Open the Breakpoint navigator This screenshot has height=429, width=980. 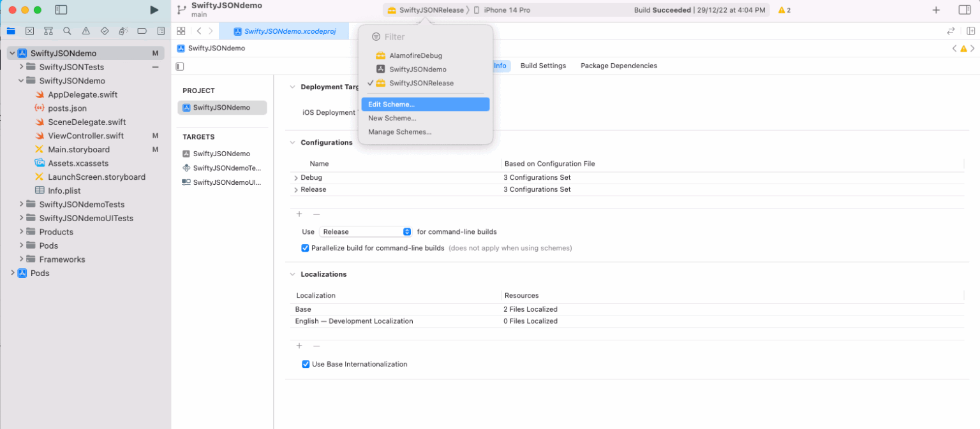(x=141, y=31)
